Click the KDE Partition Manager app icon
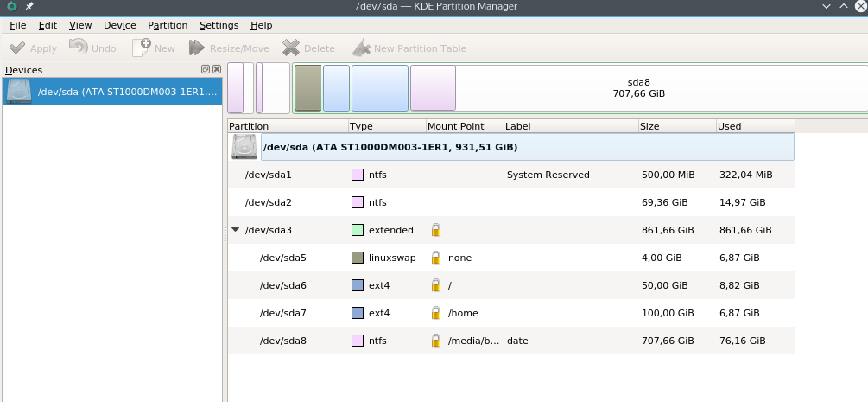Image resolution: width=868 pixels, height=402 pixels. [x=11, y=6]
